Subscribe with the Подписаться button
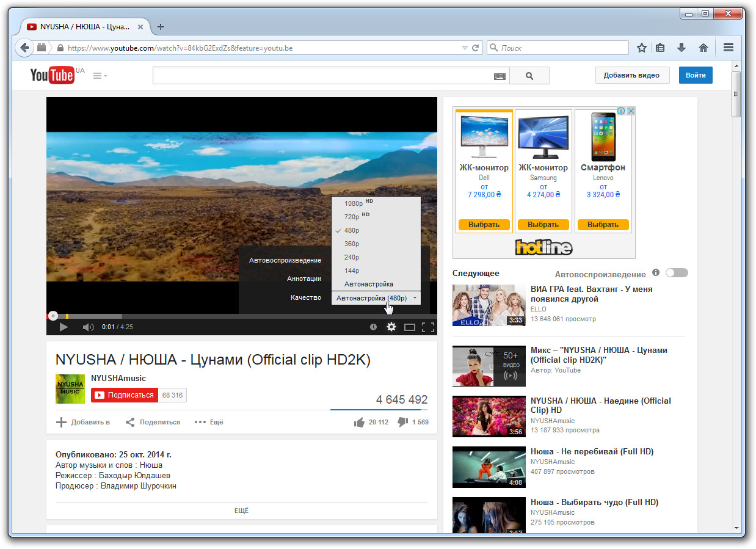756x549 pixels. [125, 395]
